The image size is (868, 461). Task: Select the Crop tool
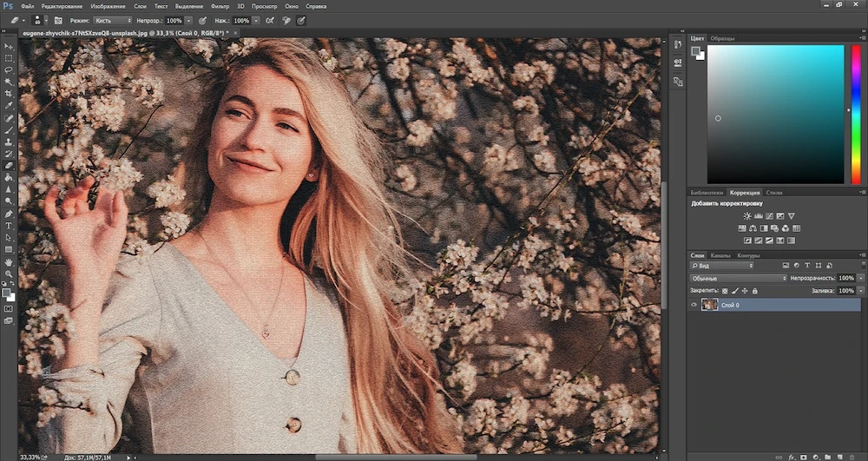(x=9, y=94)
